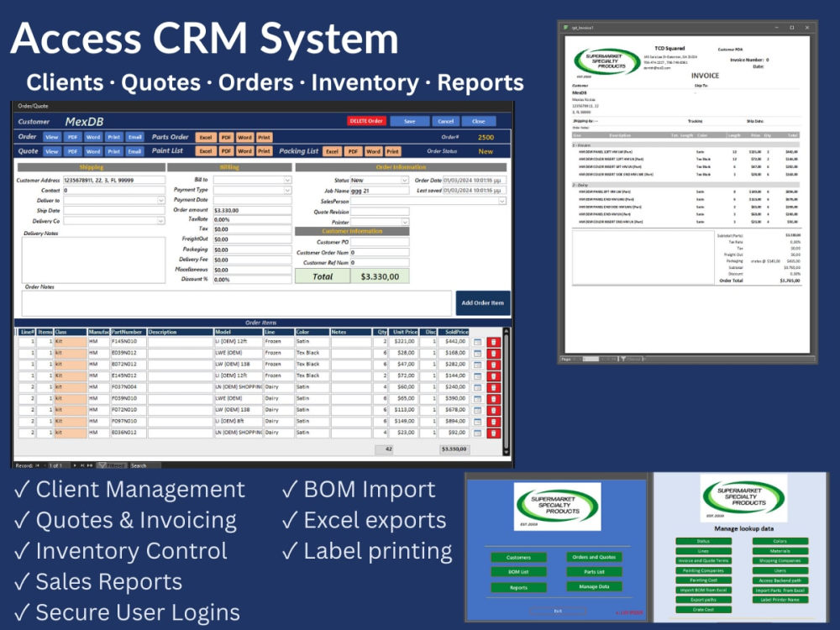Open the Delivery Co dropdown

pos(160,221)
